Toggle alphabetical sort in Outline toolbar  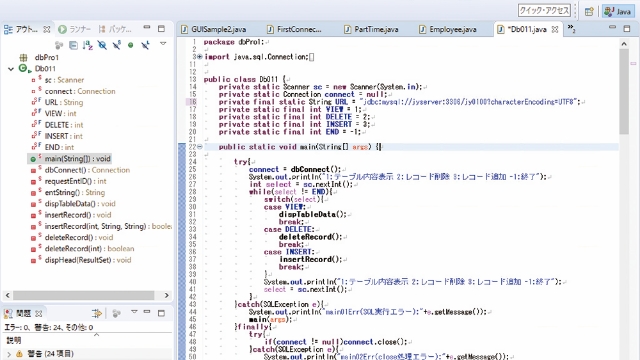click(x=88, y=45)
